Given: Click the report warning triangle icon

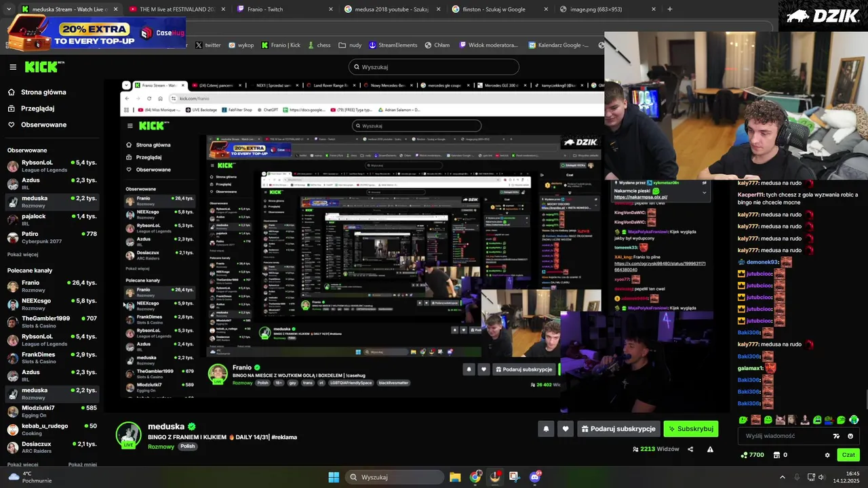Looking at the screenshot, I should [x=710, y=449].
